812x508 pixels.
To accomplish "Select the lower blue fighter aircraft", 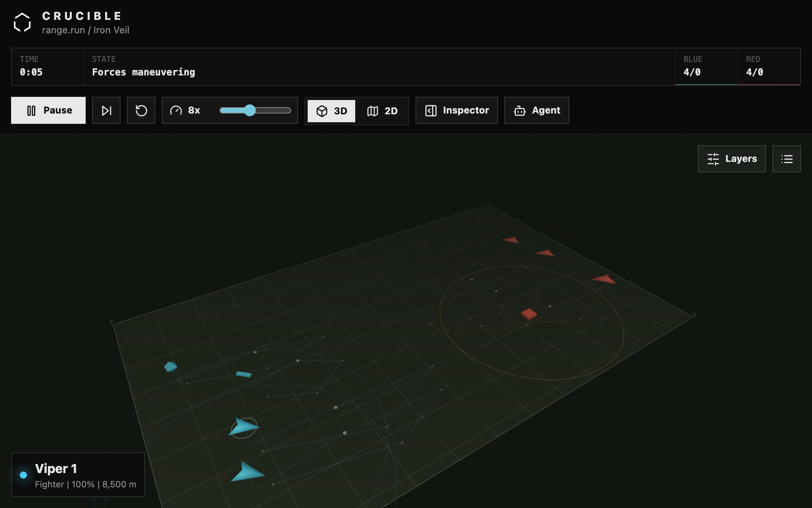I will [247, 472].
